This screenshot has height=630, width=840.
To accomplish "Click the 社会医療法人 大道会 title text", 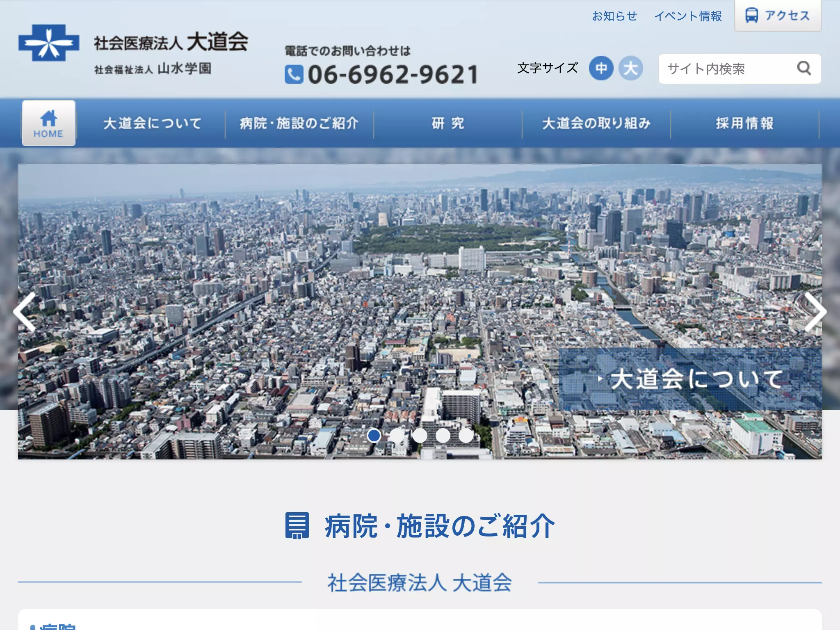I will pos(171,42).
